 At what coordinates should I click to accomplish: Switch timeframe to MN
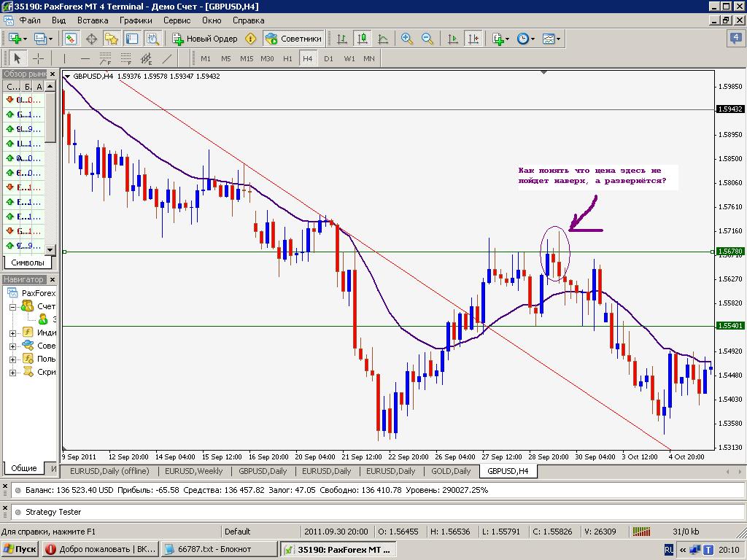369,58
